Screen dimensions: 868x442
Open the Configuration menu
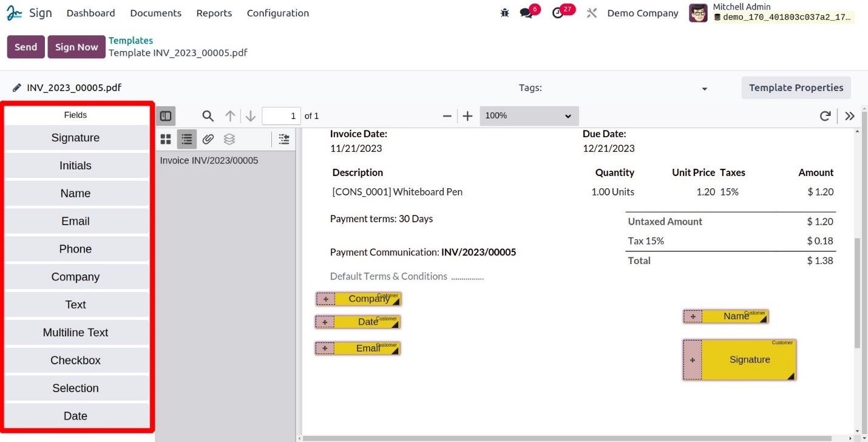tap(278, 13)
